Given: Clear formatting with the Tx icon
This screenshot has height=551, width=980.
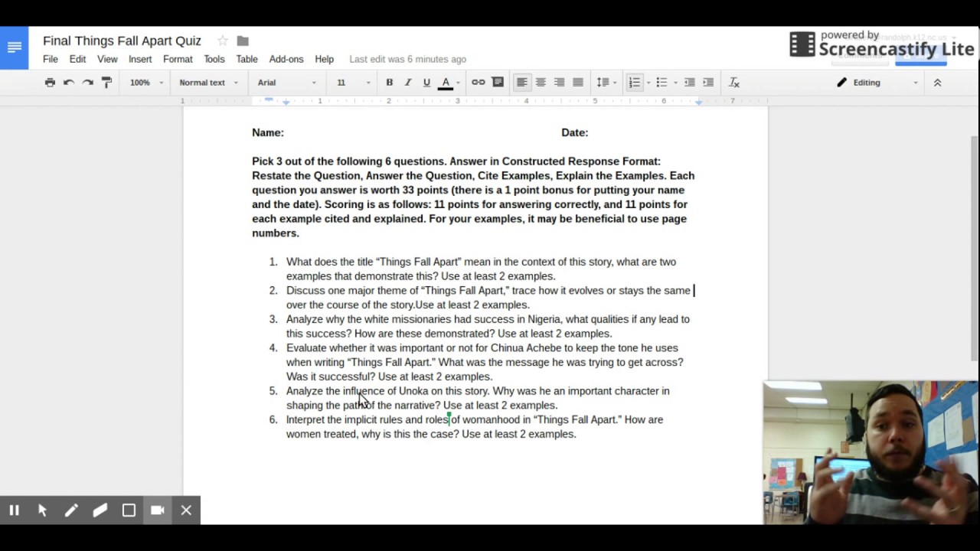Looking at the screenshot, I should tap(733, 82).
